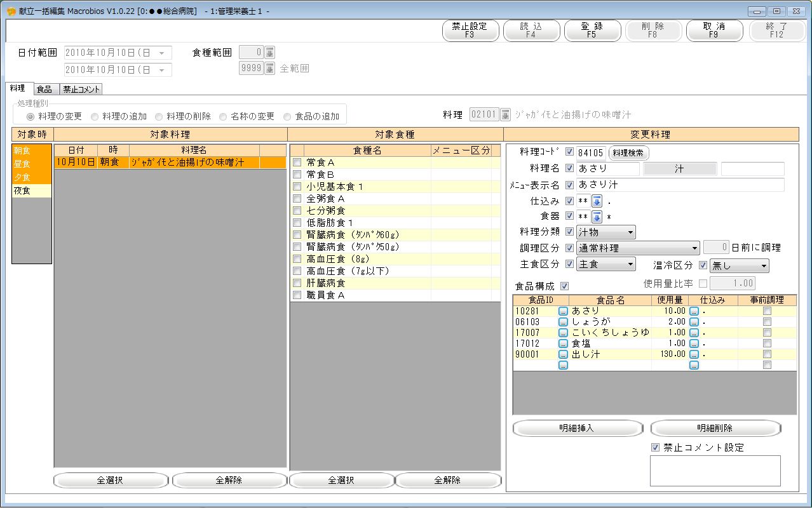Uncheck the 料理コード checkbox
The image size is (812, 508).
(569, 152)
